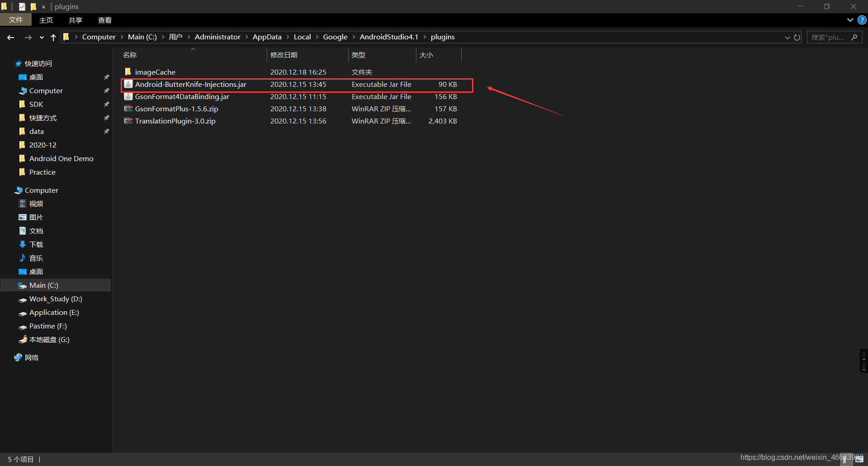Screen dimensions: 868x466
Task: Unpin SDK from Quick Access
Action: point(107,104)
